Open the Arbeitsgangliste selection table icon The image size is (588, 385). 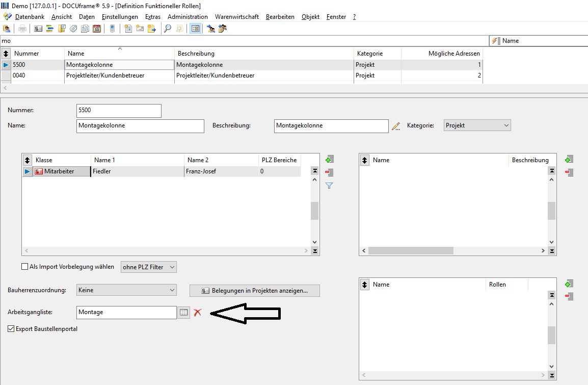tap(183, 312)
